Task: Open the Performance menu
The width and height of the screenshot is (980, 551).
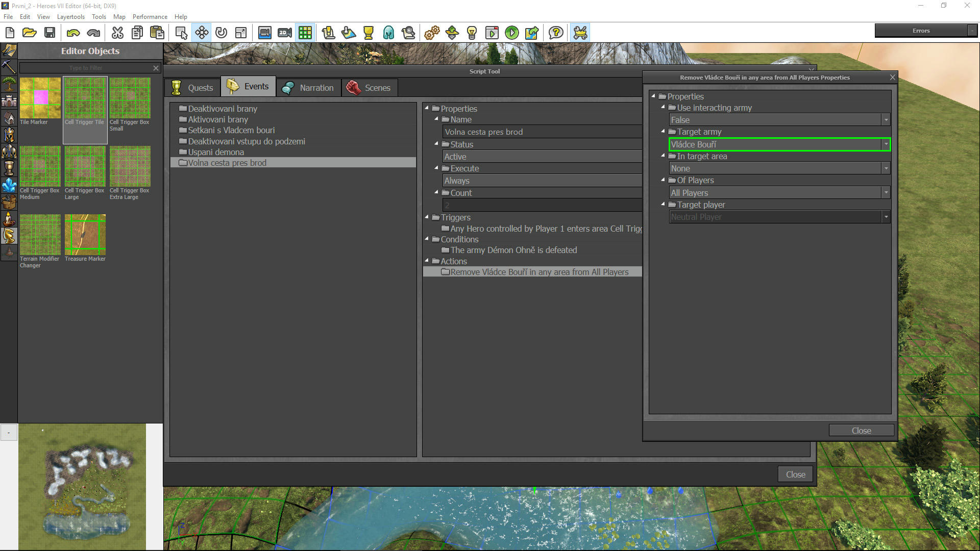Action: 150,17
